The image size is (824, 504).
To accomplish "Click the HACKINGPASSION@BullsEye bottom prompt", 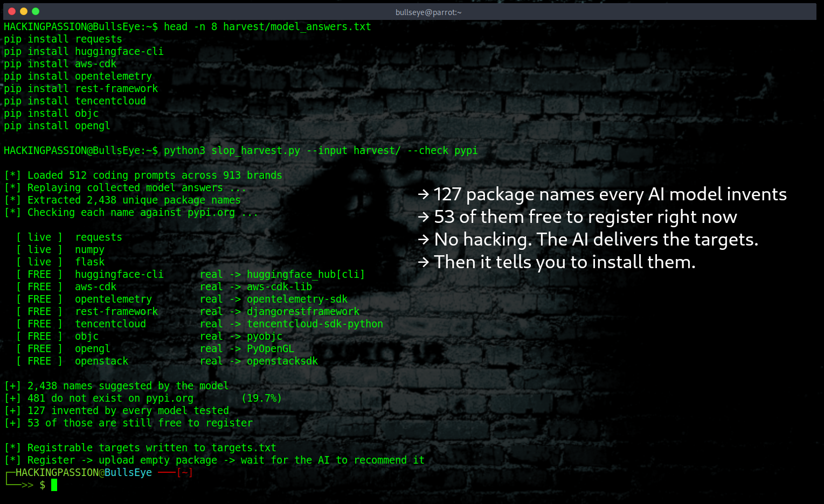I will click(84, 473).
